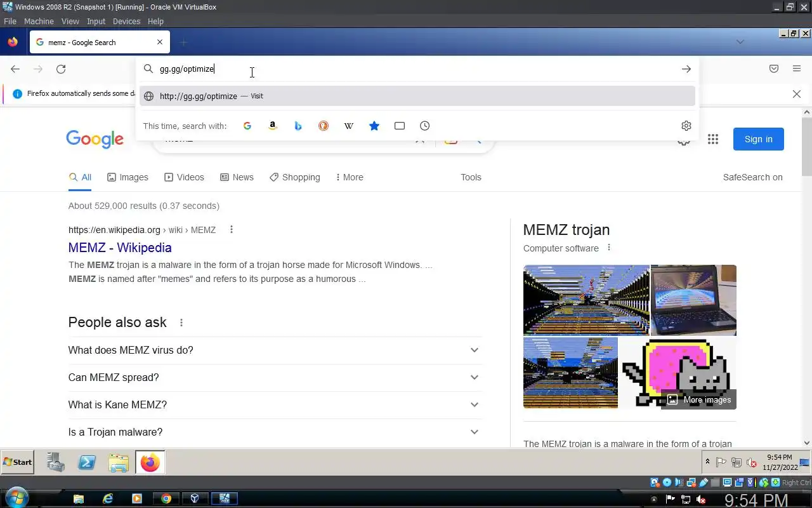Open a new tab with plus button
Image resolution: width=812 pixels, height=508 pixels.
click(183, 43)
